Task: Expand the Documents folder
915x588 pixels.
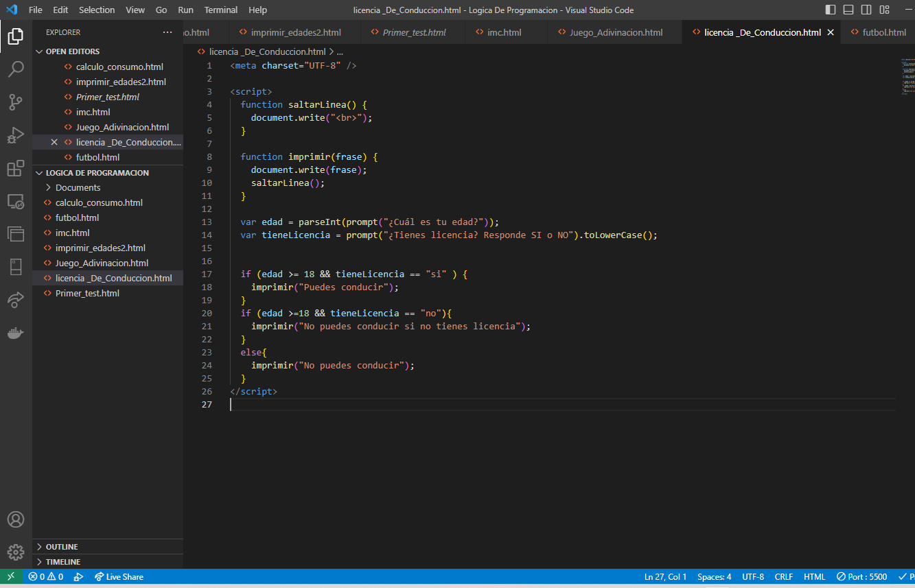Action: [x=108, y=187]
